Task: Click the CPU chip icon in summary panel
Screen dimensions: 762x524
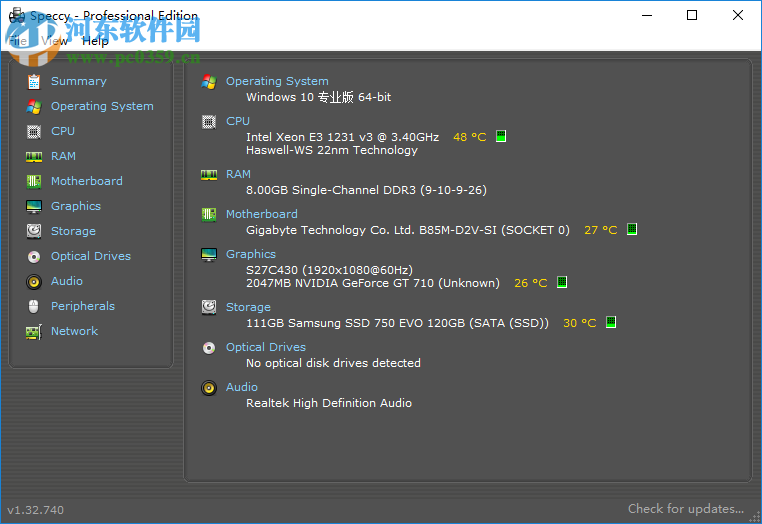Action: (x=209, y=122)
